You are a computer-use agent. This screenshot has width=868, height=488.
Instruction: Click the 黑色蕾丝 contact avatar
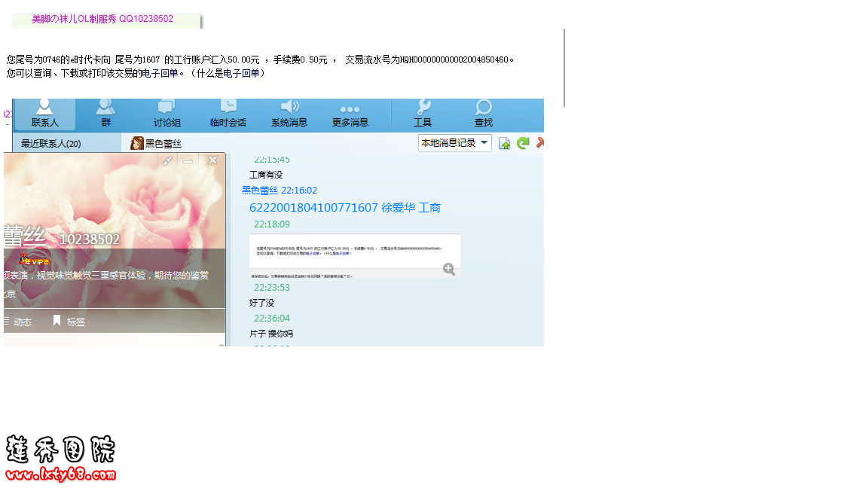[136, 143]
